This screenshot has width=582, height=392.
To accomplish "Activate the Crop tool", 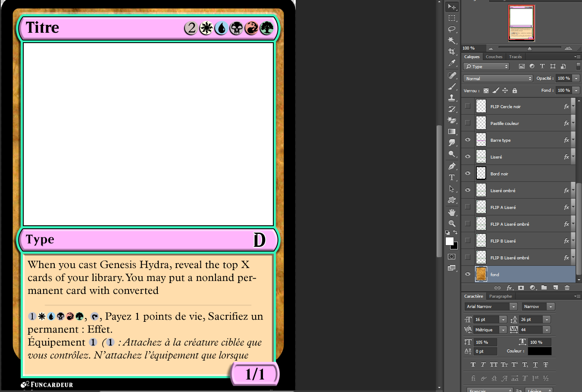I will click(x=452, y=52).
